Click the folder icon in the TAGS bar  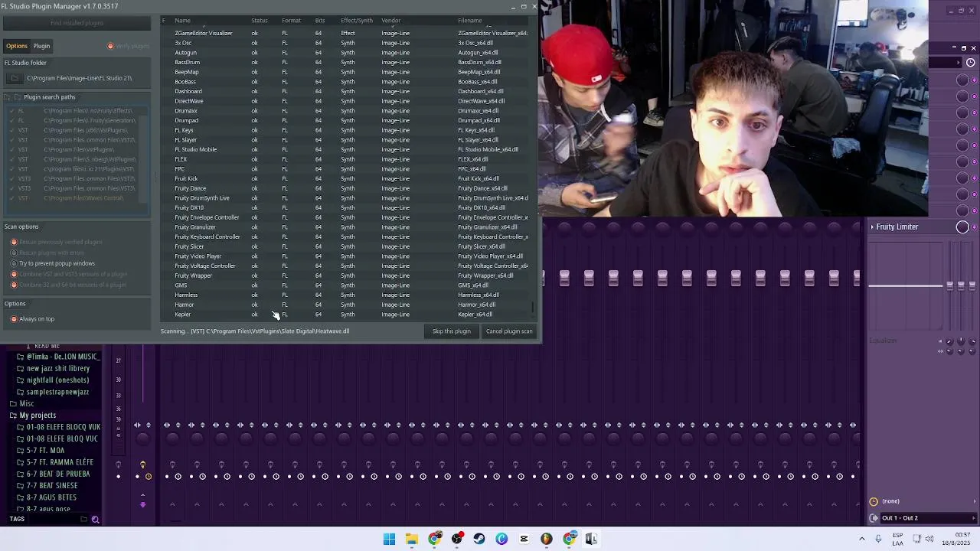coord(83,519)
